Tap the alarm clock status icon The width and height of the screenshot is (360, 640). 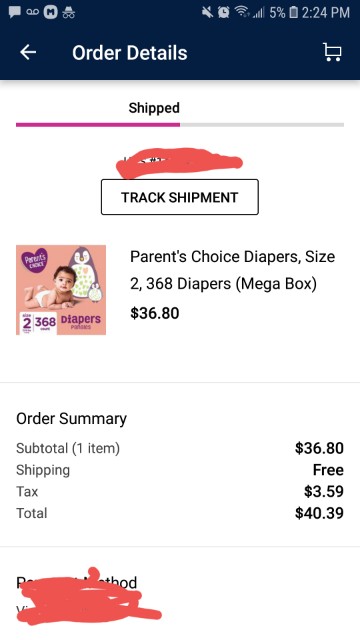pyautogui.click(x=223, y=13)
